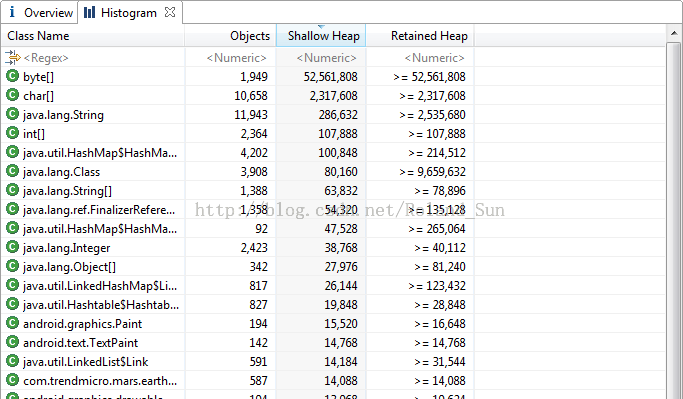This screenshot has height=399, width=683.
Task: Select the java.util.LinkedList$Link row
Action: tap(333, 362)
